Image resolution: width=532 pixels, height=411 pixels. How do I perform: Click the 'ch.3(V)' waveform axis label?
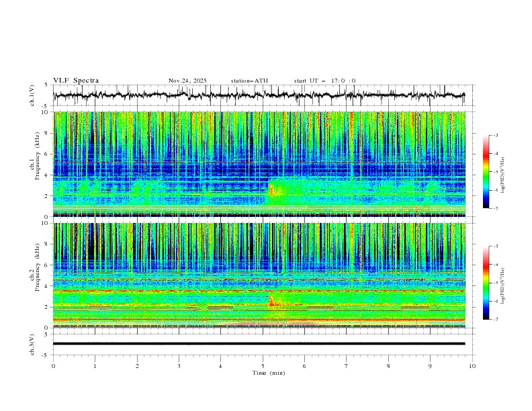pyautogui.click(x=32, y=345)
